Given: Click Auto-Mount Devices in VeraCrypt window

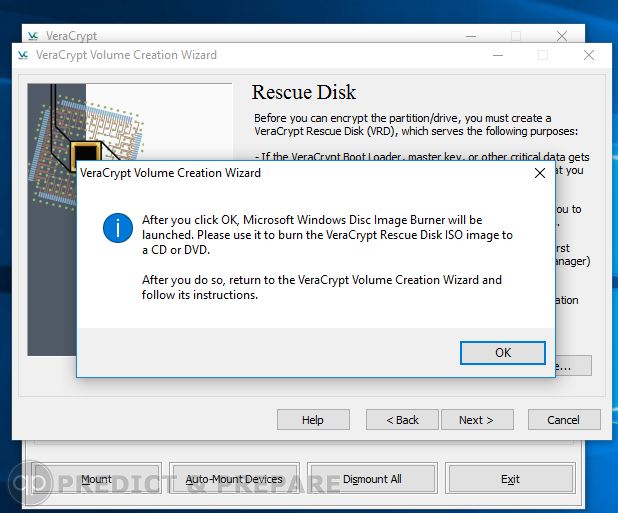Looking at the screenshot, I should (x=234, y=479).
